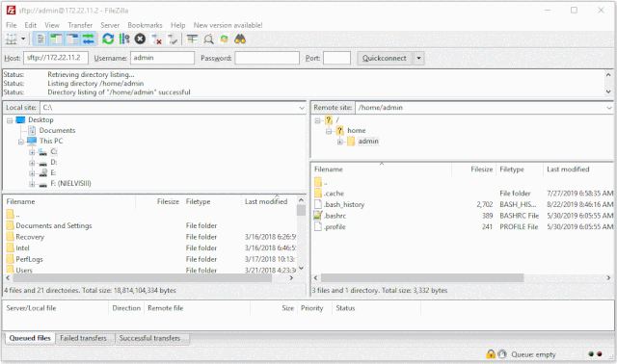Toggle local directory tree display
617x364 pixels.
pyautogui.click(x=56, y=39)
